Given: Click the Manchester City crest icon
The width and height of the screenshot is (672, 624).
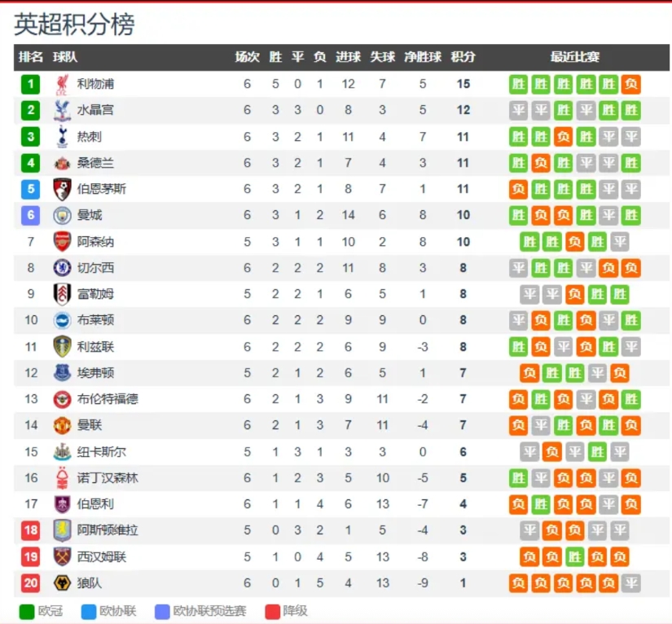Looking at the screenshot, I should coord(62,215).
